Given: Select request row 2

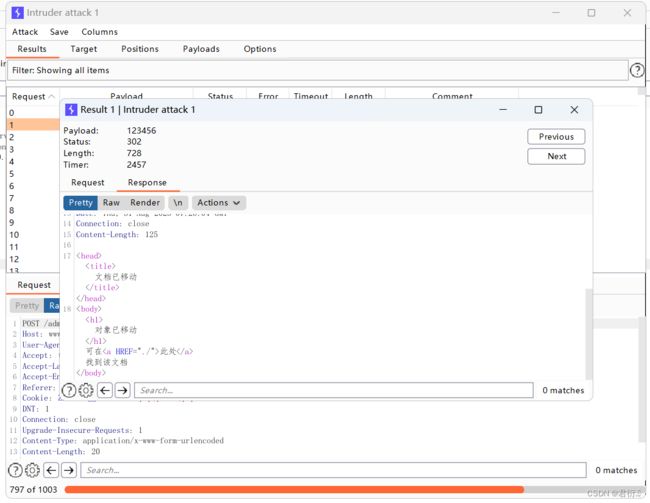Looking at the screenshot, I should 33,137.
